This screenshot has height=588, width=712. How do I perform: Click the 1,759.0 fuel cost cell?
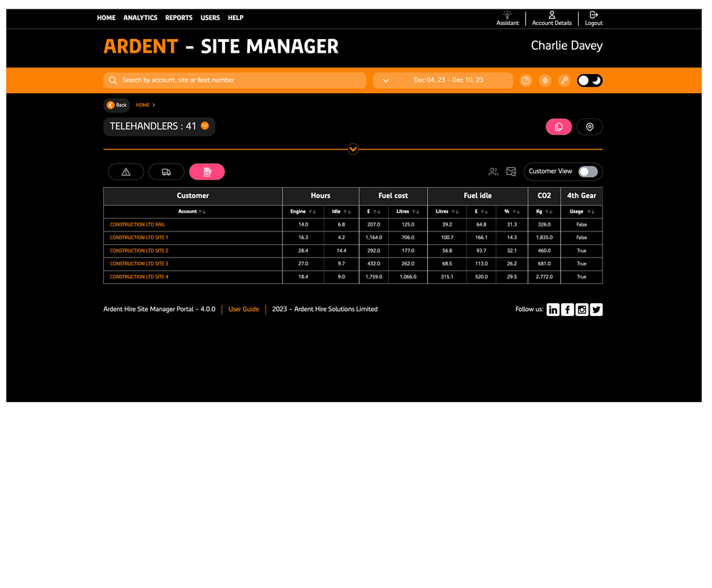(x=374, y=277)
